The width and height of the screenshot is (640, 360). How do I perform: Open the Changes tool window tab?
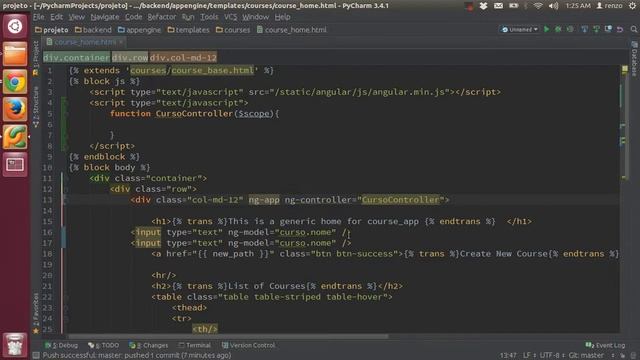pos(149,345)
